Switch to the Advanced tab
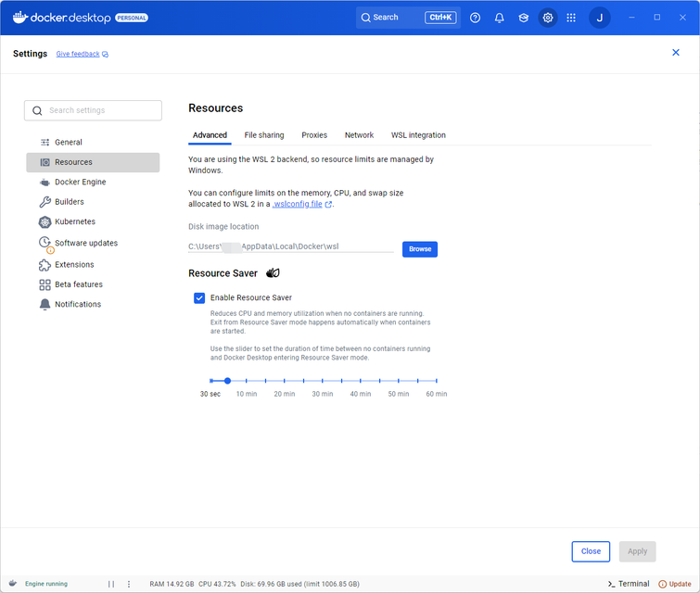 210,135
